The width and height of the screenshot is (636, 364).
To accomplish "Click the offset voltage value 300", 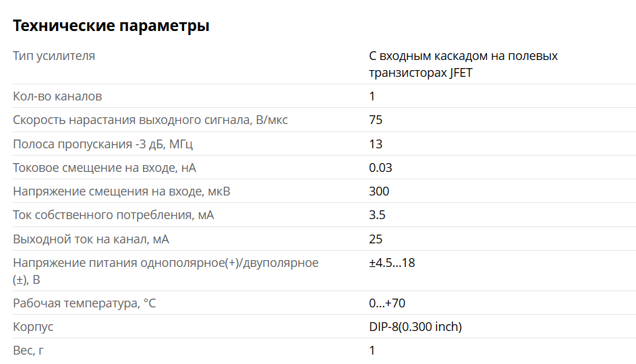I will 379,191.
